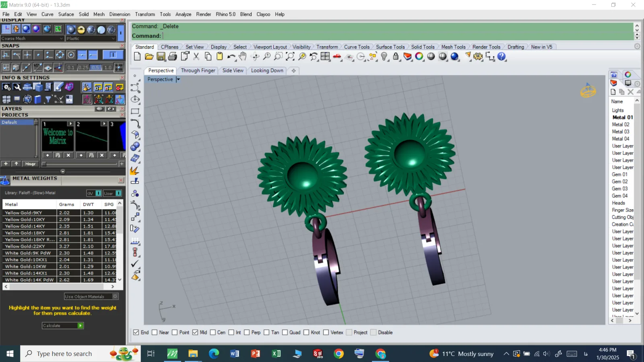
Task: Click the Save floppy disk icon
Action: tap(161, 57)
